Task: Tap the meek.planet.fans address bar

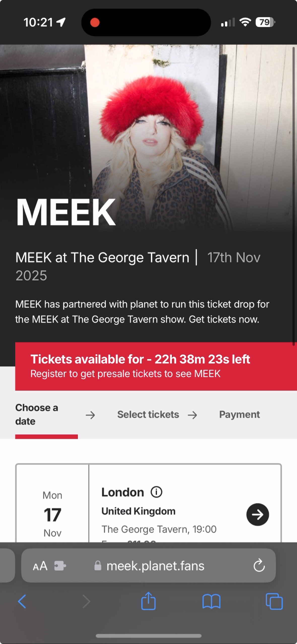Action: click(155, 566)
